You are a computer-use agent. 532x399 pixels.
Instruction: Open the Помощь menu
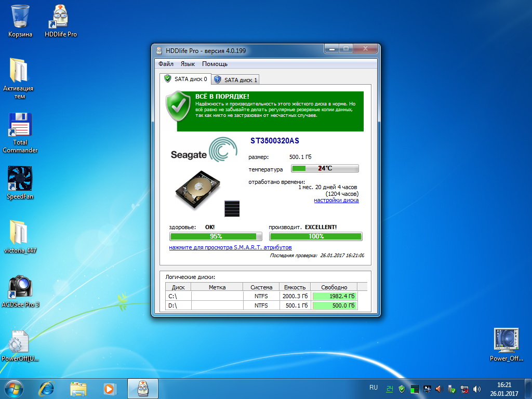click(x=215, y=64)
